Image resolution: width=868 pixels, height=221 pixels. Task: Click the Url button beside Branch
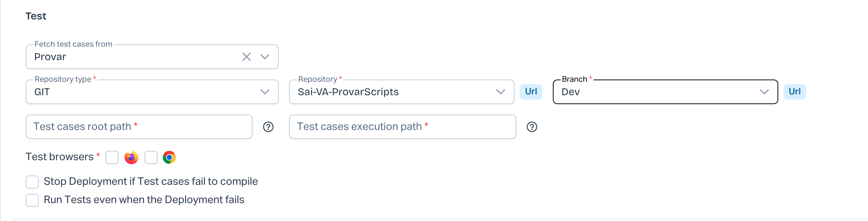(x=794, y=92)
